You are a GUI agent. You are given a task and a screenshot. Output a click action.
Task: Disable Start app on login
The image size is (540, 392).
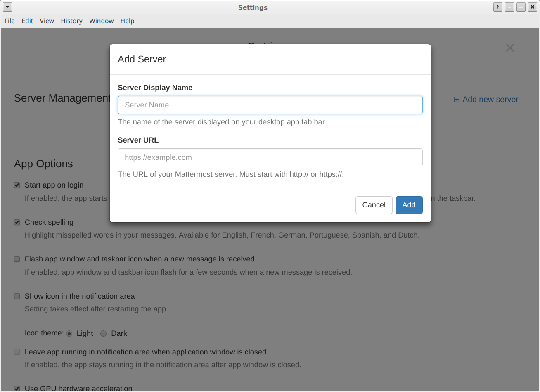click(x=17, y=185)
